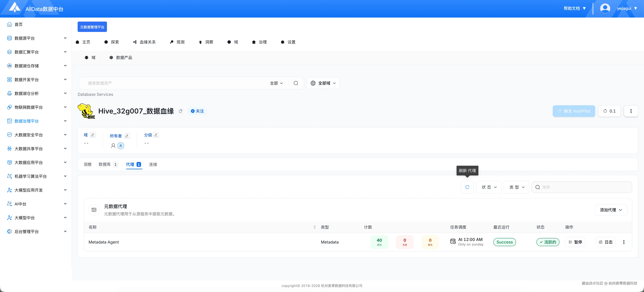
Task: Click the 物联网数据平台 icon
Action: 9,107
